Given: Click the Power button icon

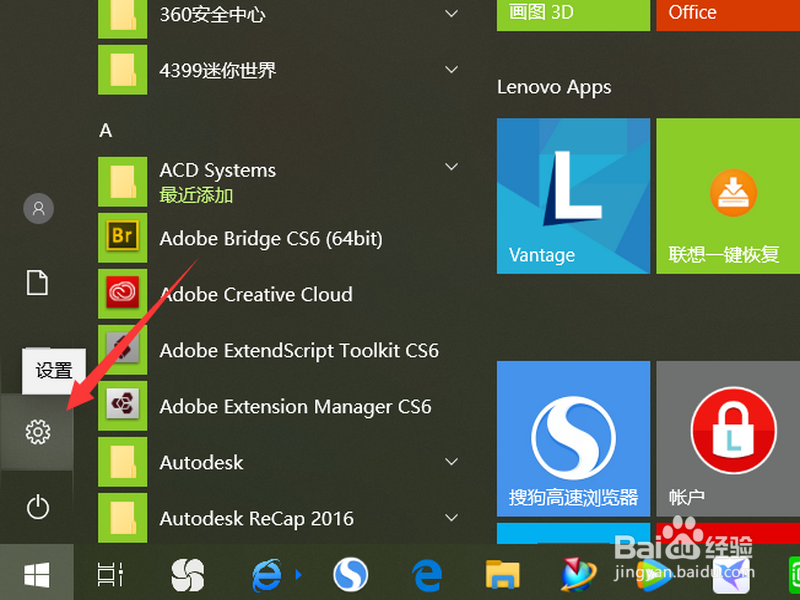Looking at the screenshot, I should pyautogui.click(x=38, y=507).
